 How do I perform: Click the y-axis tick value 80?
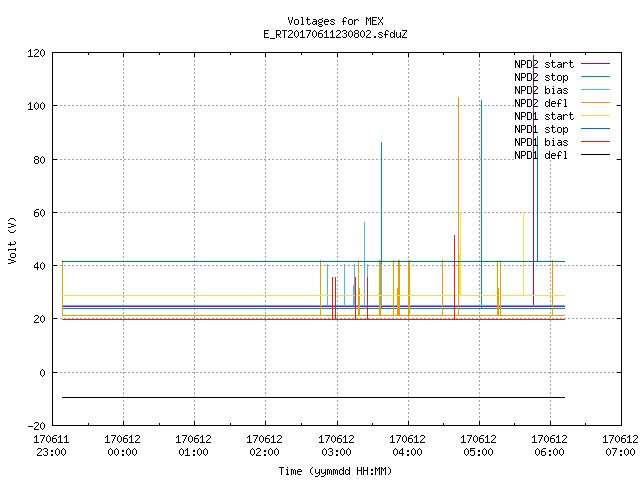pos(39,160)
